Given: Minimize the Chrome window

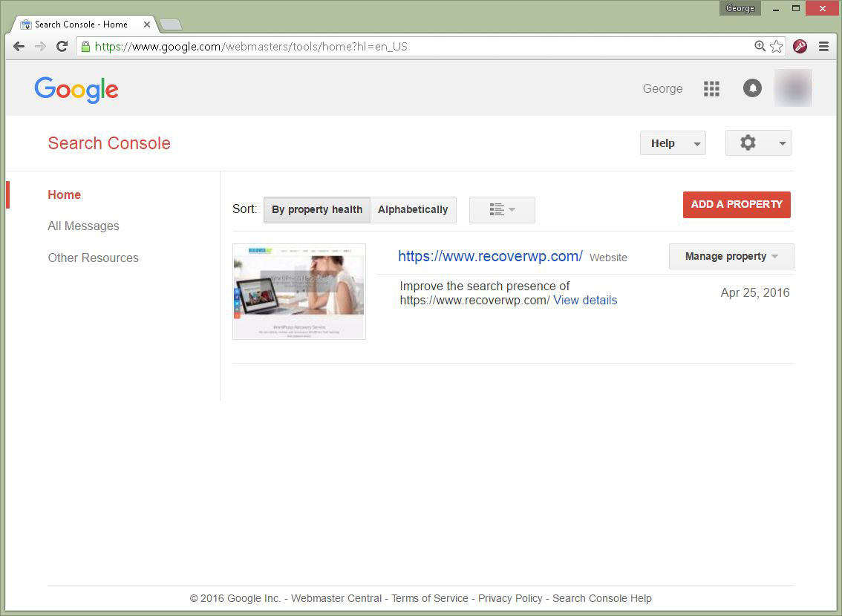Looking at the screenshot, I should click(775, 9).
